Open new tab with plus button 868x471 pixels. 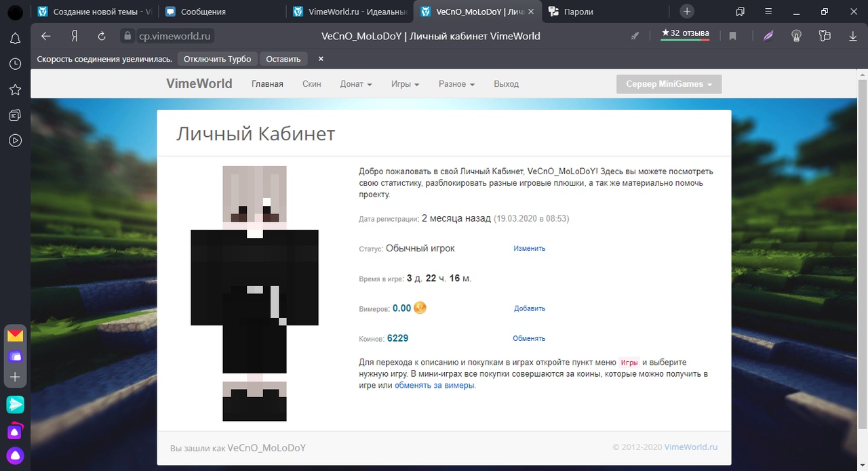[x=687, y=12]
